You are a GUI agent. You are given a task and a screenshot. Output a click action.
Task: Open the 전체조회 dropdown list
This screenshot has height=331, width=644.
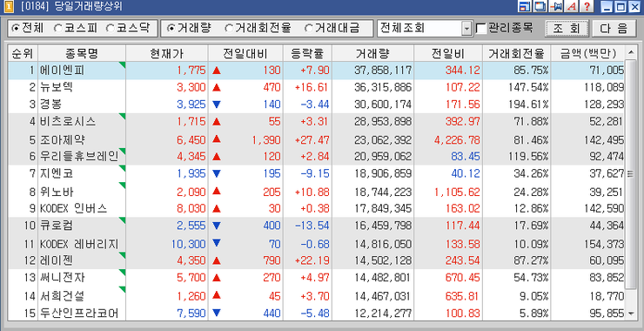tap(467, 29)
